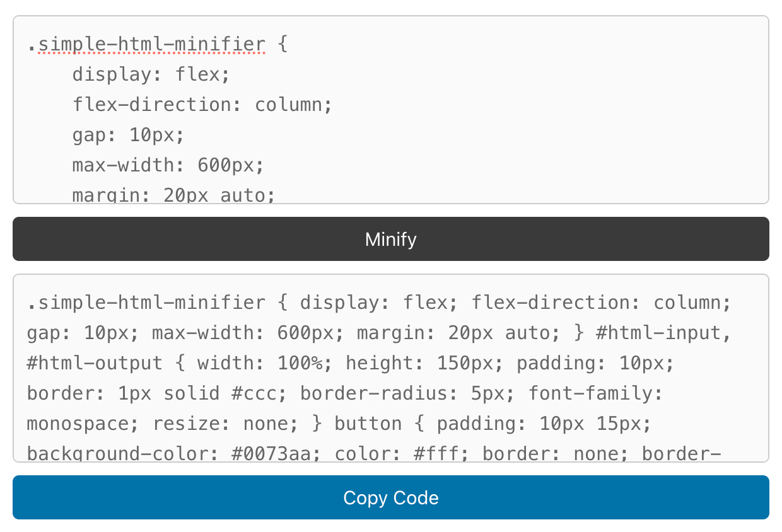Click inside the minified output text area
This screenshot has height=532, width=782.
[x=391, y=372]
